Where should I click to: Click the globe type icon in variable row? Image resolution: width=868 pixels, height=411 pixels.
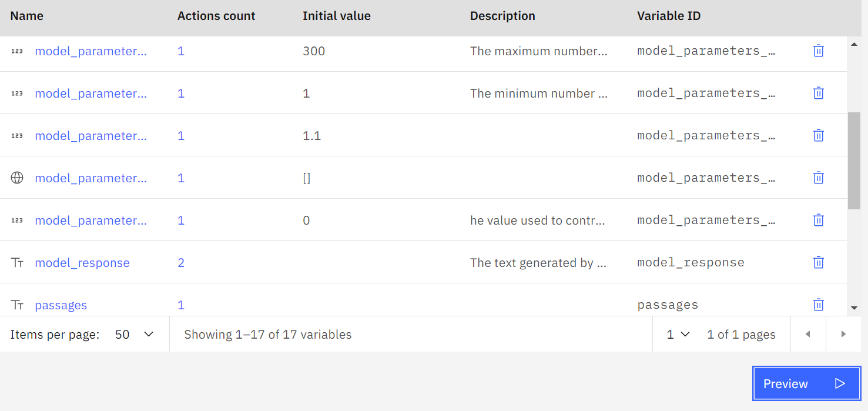(x=17, y=178)
